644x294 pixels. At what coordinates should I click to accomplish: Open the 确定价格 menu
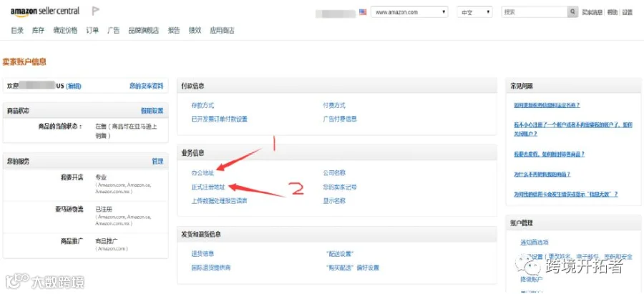[65, 30]
